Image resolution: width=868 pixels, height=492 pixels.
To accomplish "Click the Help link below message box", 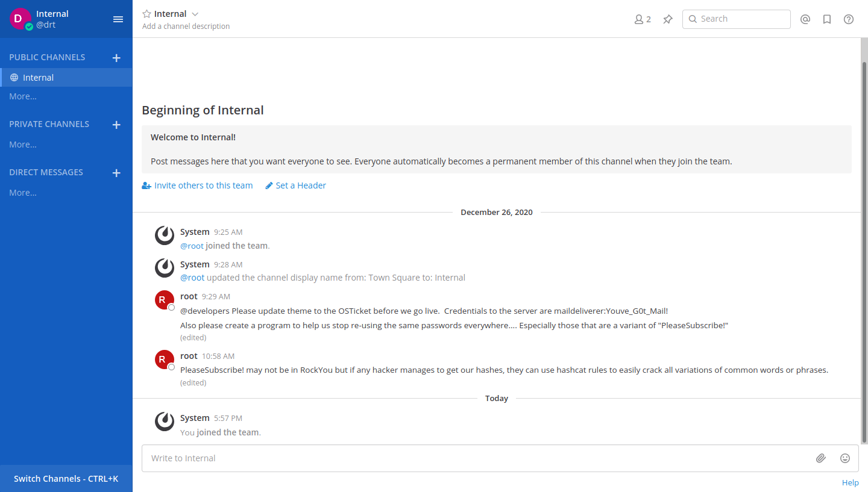I will coord(851,482).
